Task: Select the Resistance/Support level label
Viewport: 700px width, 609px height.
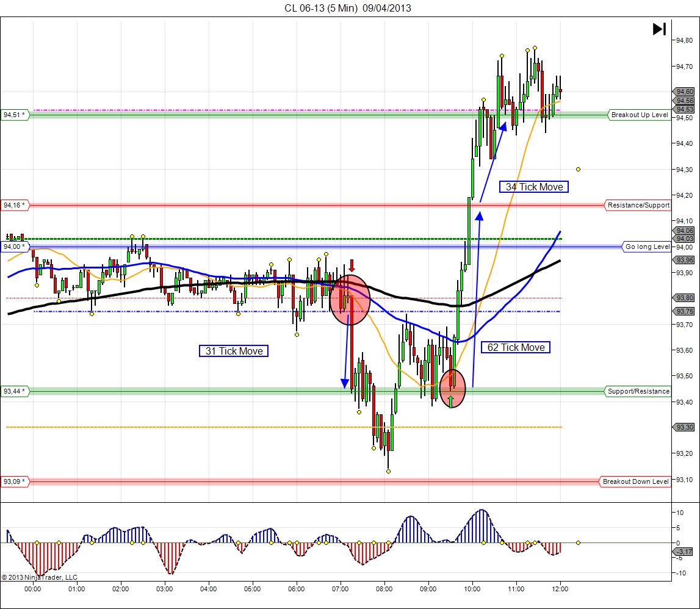Action: click(x=638, y=205)
